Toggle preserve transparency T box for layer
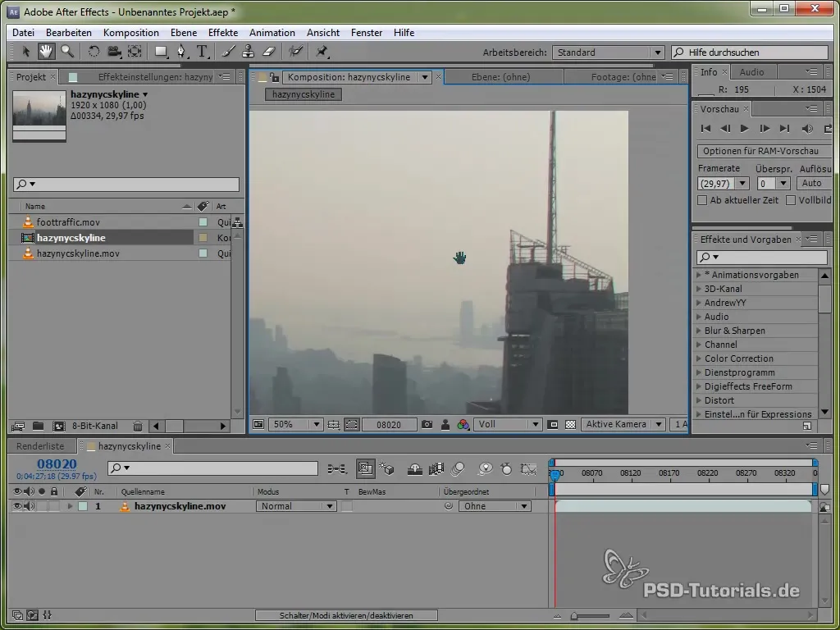Screen dimensions: 840x630 pyautogui.click(x=347, y=506)
